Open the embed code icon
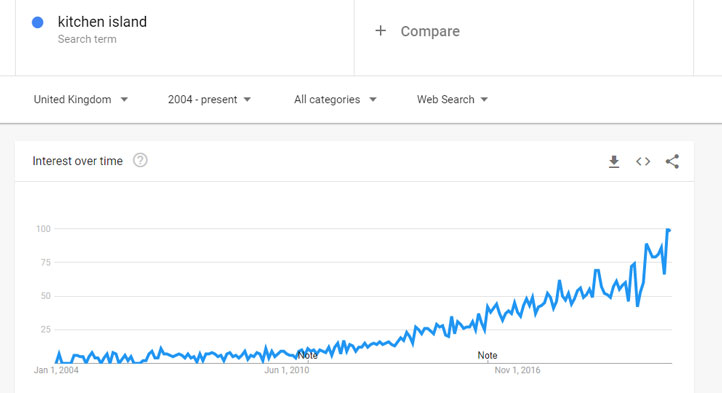This screenshot has height=393, width=722. (643, 162)
